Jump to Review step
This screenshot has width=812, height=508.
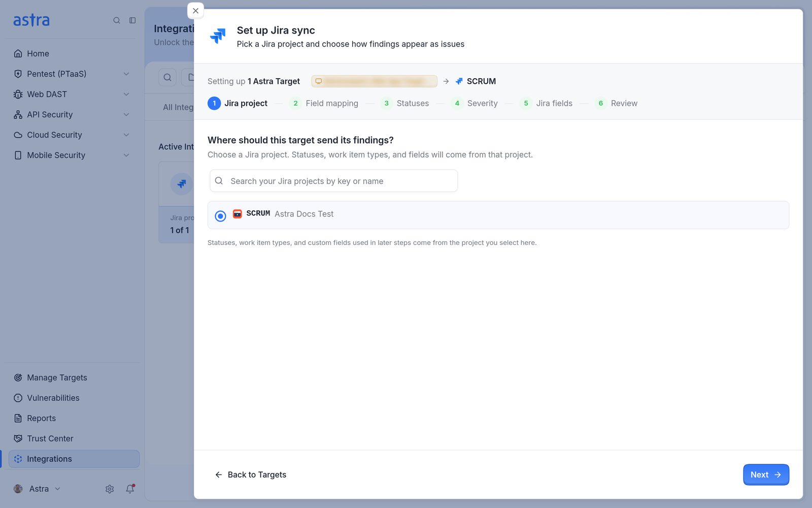pyautogui.click(x=616, y=103)
